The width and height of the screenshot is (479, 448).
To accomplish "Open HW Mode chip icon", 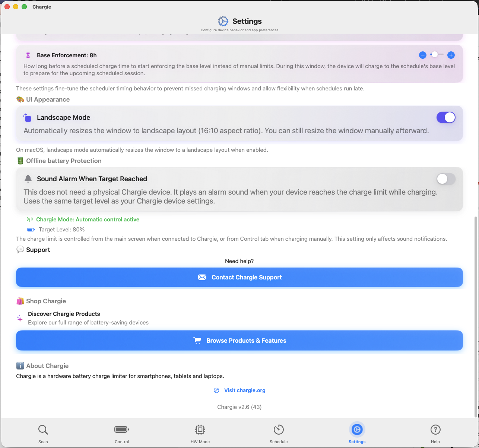I will coord(200,430).
